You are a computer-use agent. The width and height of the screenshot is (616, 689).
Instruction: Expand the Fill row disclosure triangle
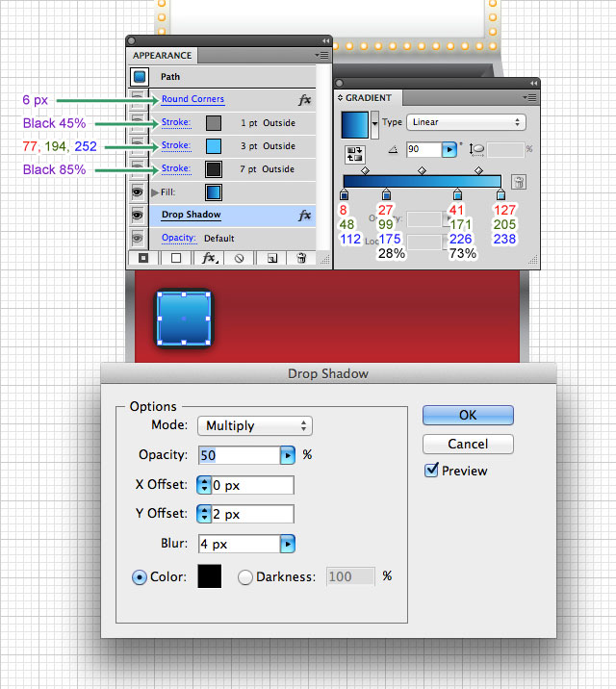[x=155, y=192]
